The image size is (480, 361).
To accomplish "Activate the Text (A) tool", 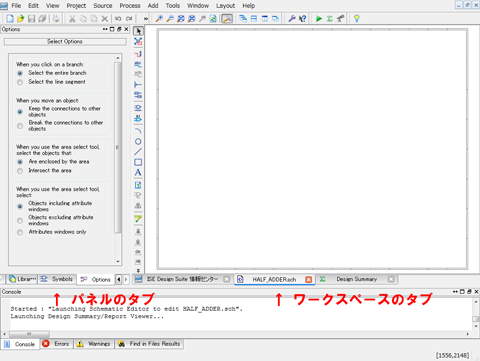I will [138, 173].
